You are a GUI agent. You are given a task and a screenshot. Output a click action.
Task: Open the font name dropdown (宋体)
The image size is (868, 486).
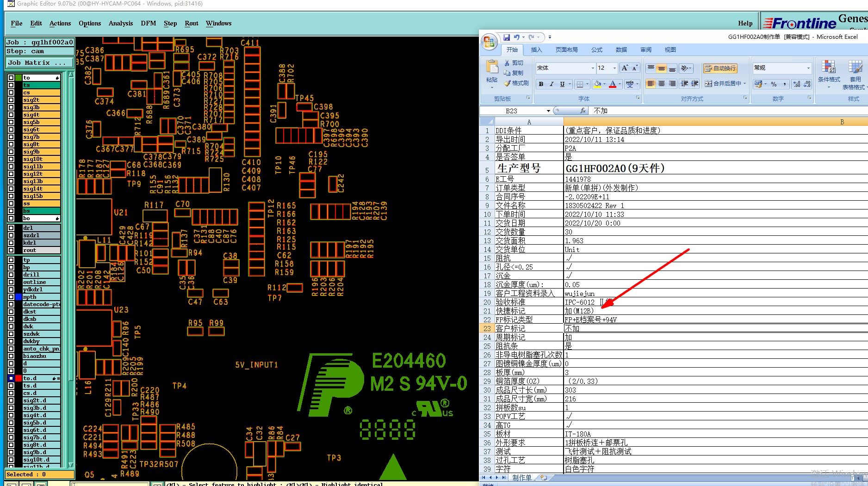point(593,68)
